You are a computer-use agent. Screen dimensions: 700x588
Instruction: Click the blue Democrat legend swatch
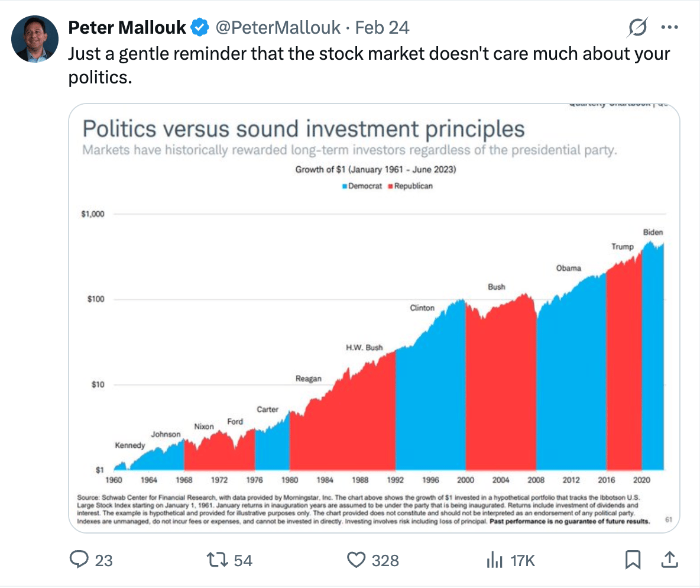coord(345,186)
